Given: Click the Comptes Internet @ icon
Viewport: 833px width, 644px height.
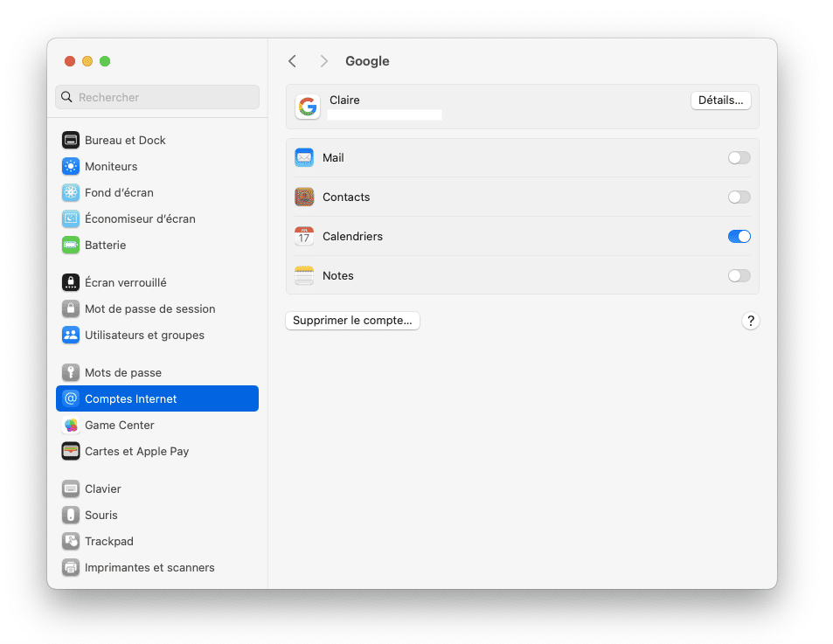Looking at the screenshot, I should (x=71, y=398).
